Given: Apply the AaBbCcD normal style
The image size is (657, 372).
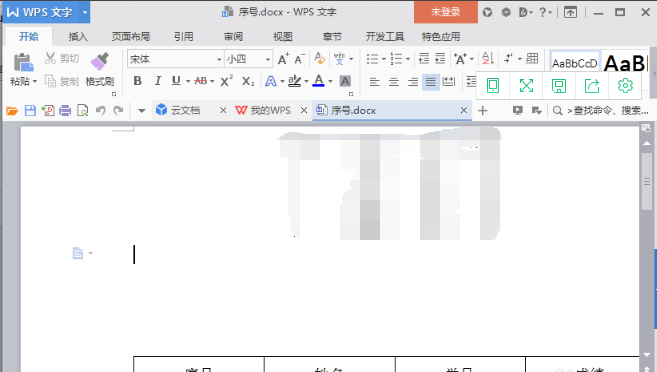Looking at the screenshot, I should [575, 63].
